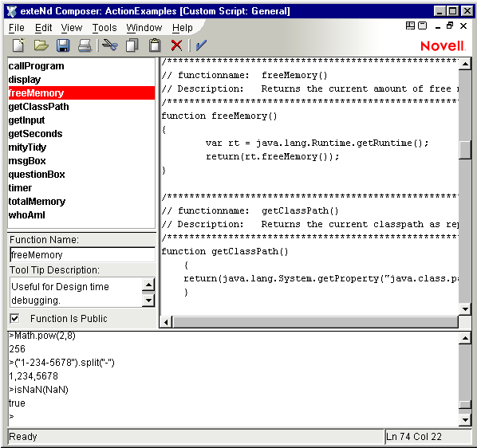Viewport: 477px width, 448px height.
Task: Paste using the clipboard icon
Action: pos(155,45)
